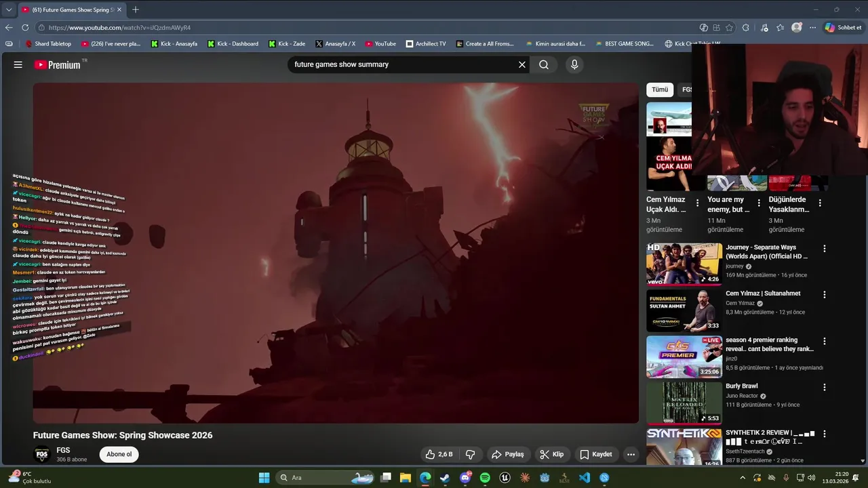Open Spotify from taskbar

[485, 478]
